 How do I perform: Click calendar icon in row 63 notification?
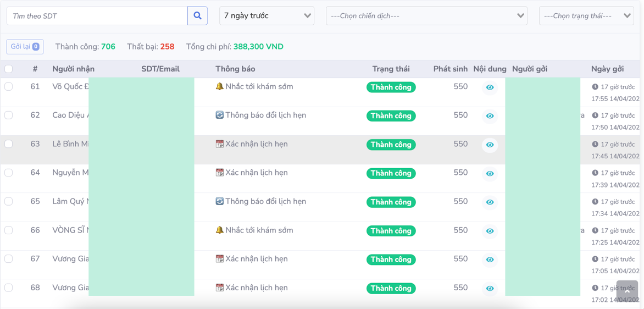[x=219, y=144]
